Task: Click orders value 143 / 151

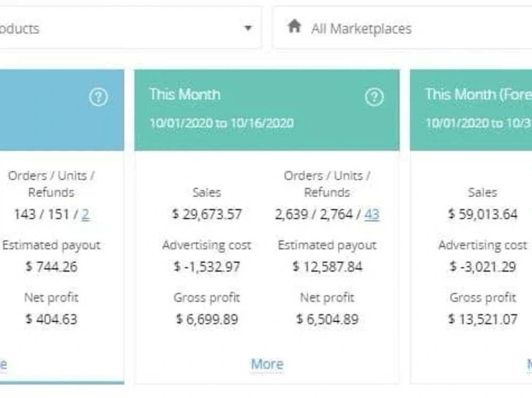Action: pyautogui.click(x=41, y=214)
